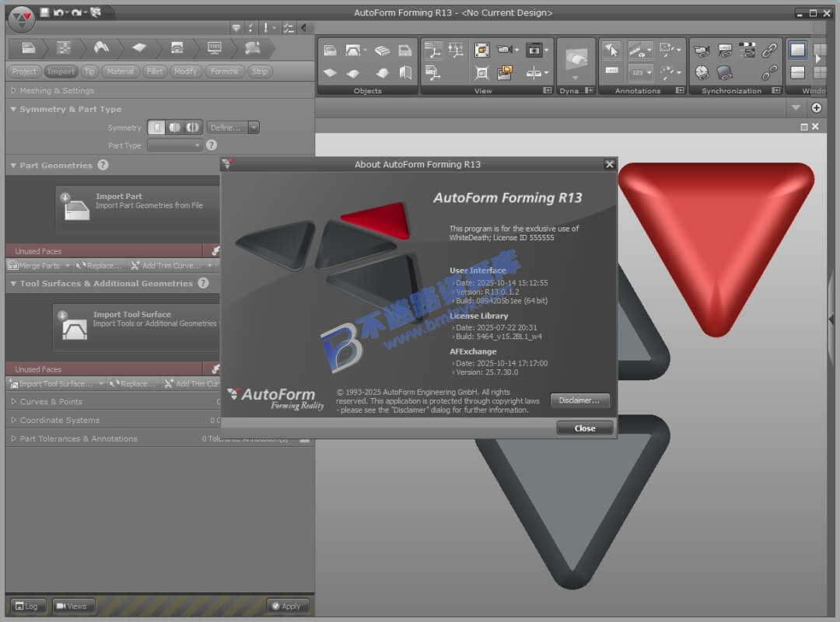Click the Apply button

click(x=287, y=606)
